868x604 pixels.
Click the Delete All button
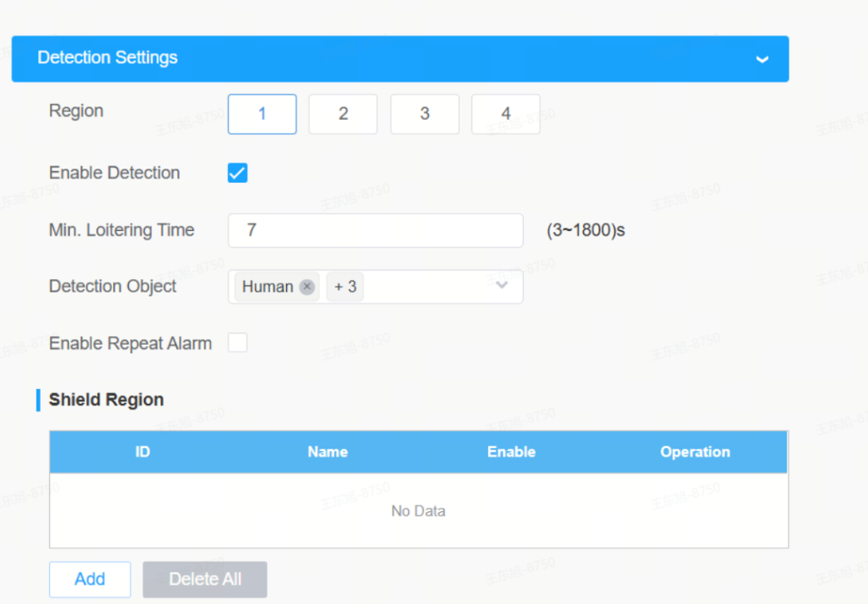(x=205, y=579)
